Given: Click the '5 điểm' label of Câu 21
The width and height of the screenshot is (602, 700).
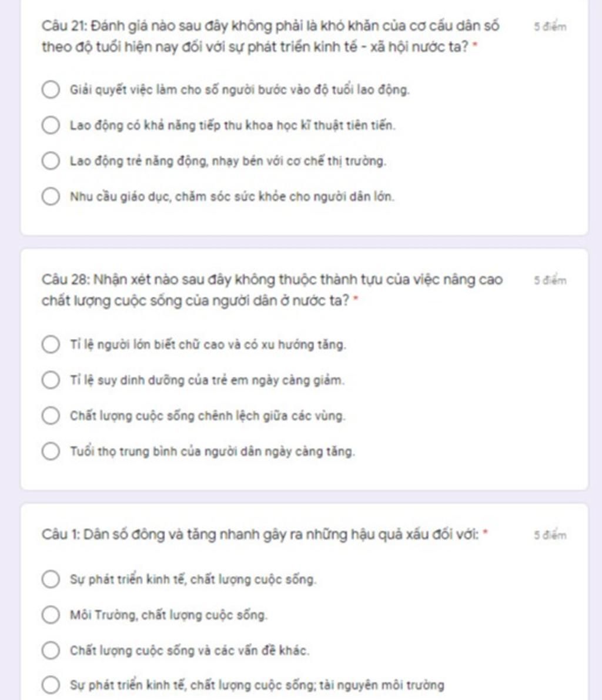Looking at the screenshot, I should point(550,26).
